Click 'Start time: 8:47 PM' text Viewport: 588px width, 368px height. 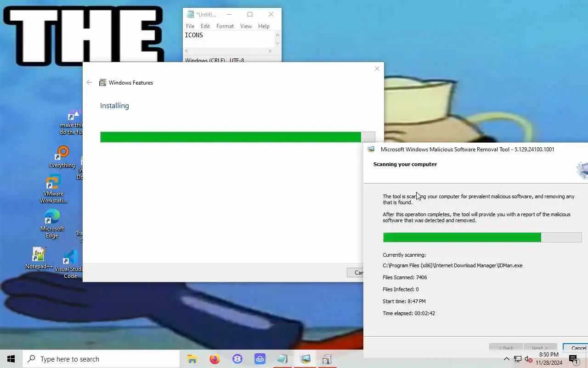(x=404, y=301)
